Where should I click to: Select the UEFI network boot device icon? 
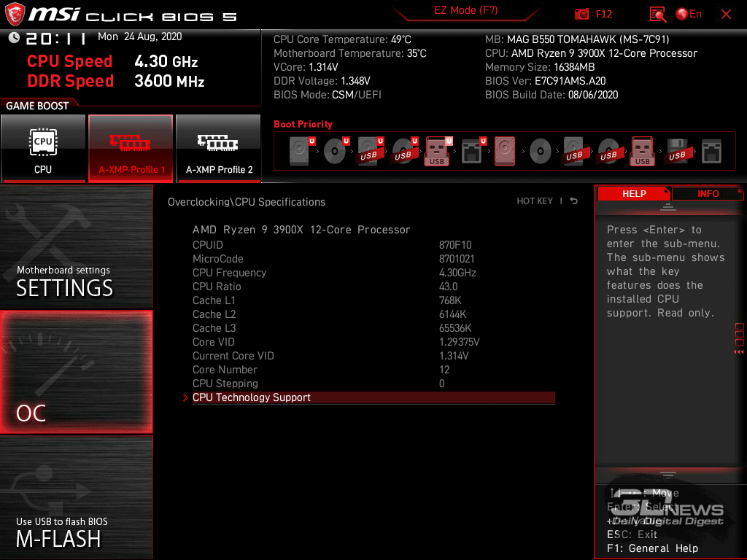click(x=473, y=151)
